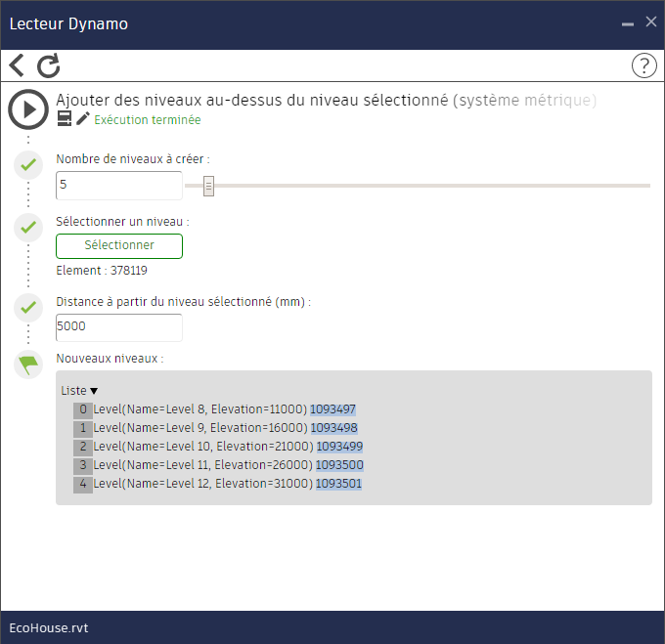
Task: Click the green flag icon by 'Nouveaux niveaux'
Action: pos(28,365)
